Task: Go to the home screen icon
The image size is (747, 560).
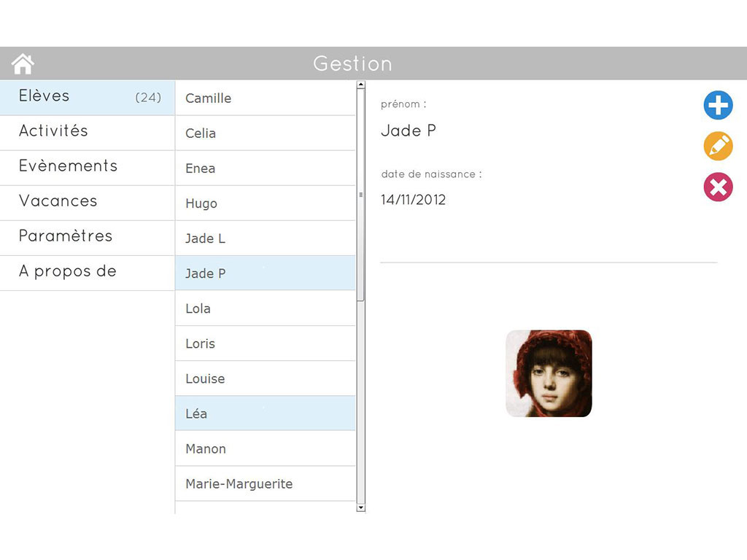Action: [23, 64]
